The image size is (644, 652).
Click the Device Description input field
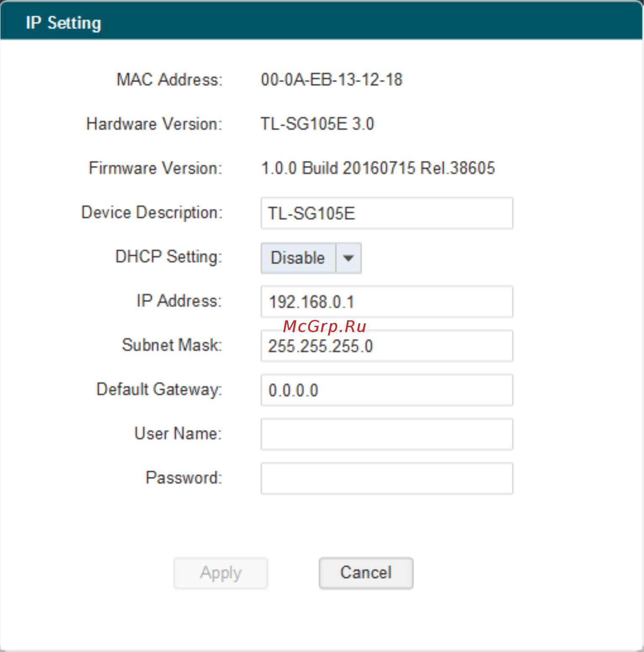click(x=387, y=213)
